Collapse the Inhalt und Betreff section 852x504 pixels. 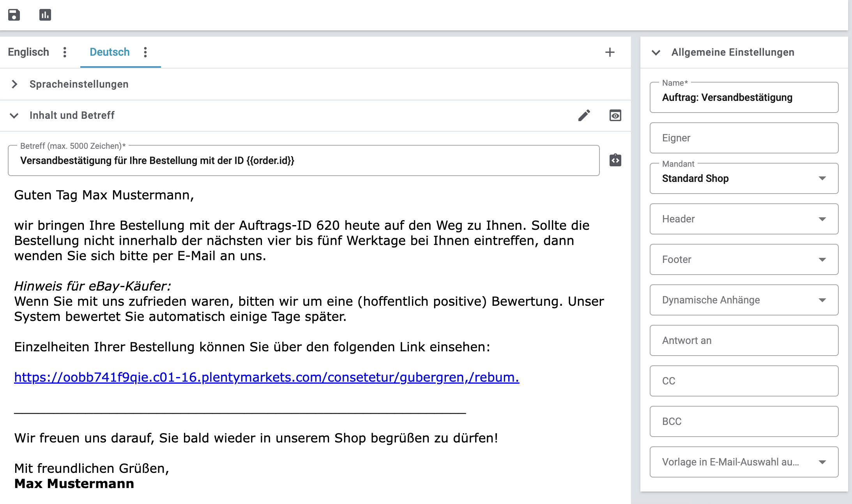pyautogui.click(x=15, y=115)
